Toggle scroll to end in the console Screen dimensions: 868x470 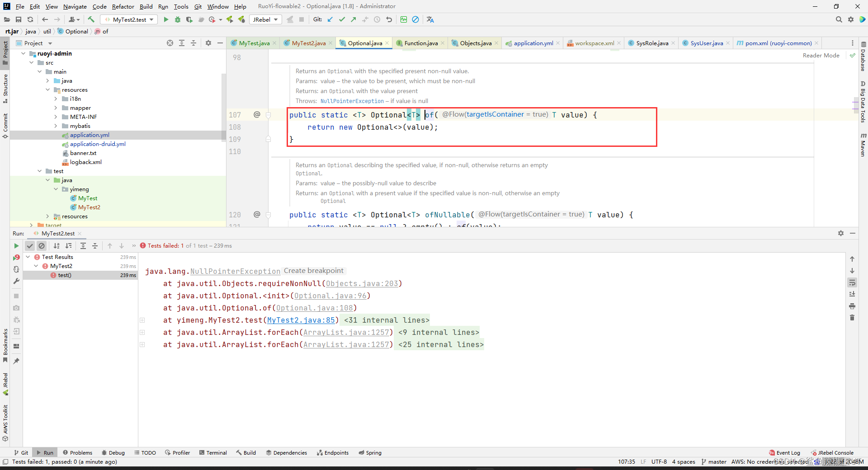[x=852, y=294]
